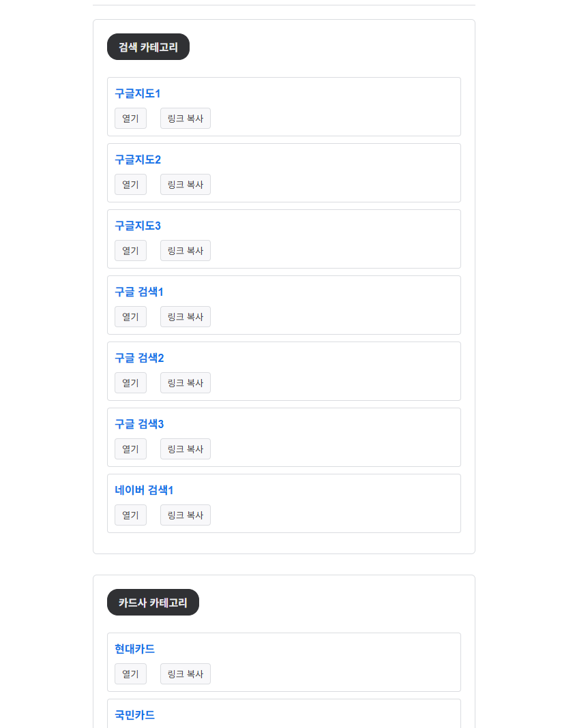The width and height of the screenshot is (575, 728).
Task: Copy the link for 구글 검색2
Action: pos(185,382)
